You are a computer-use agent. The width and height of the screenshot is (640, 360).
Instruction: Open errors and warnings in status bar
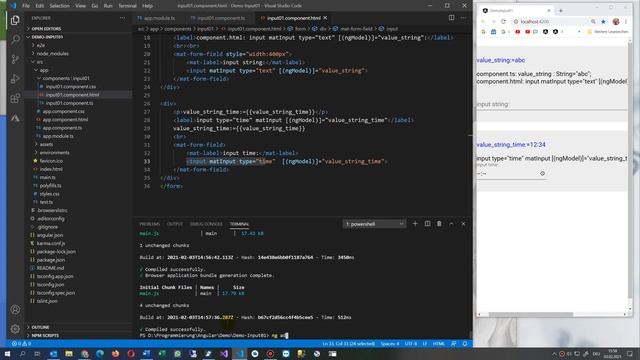21,344
